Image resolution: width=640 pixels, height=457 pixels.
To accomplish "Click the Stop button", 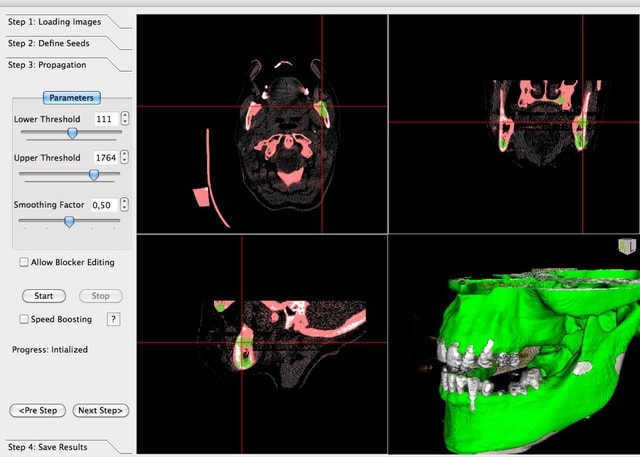I will point(101,296).
